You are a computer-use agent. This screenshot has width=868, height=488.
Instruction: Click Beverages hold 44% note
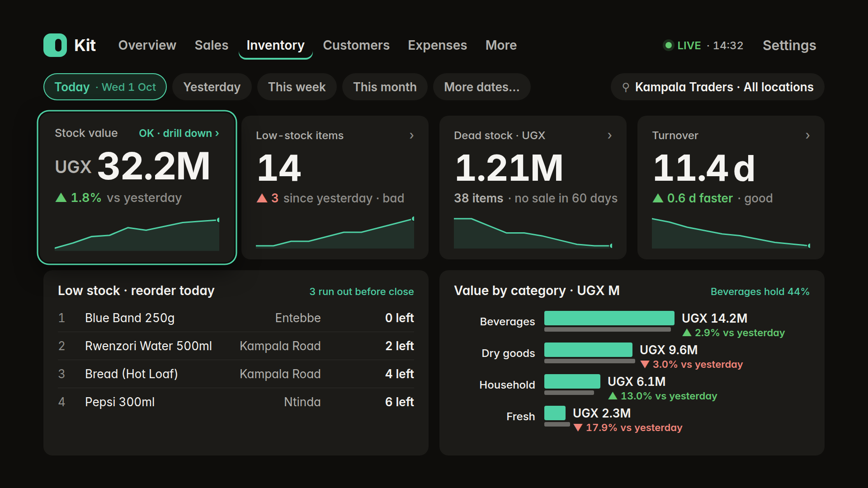pyautogui.click(x=760, y=291)
